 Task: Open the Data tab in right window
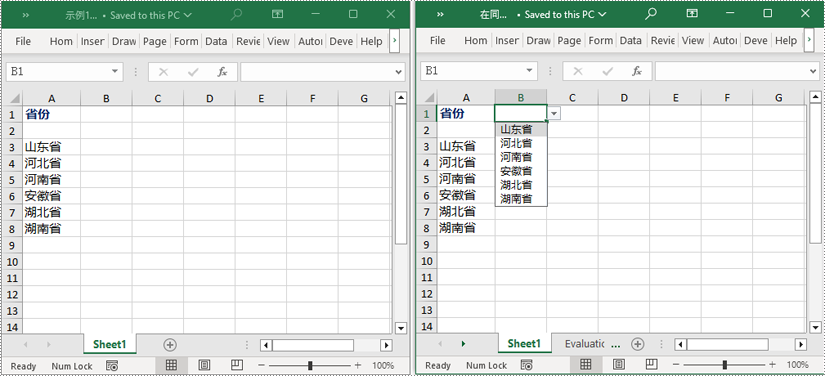[x=631, y=40]
